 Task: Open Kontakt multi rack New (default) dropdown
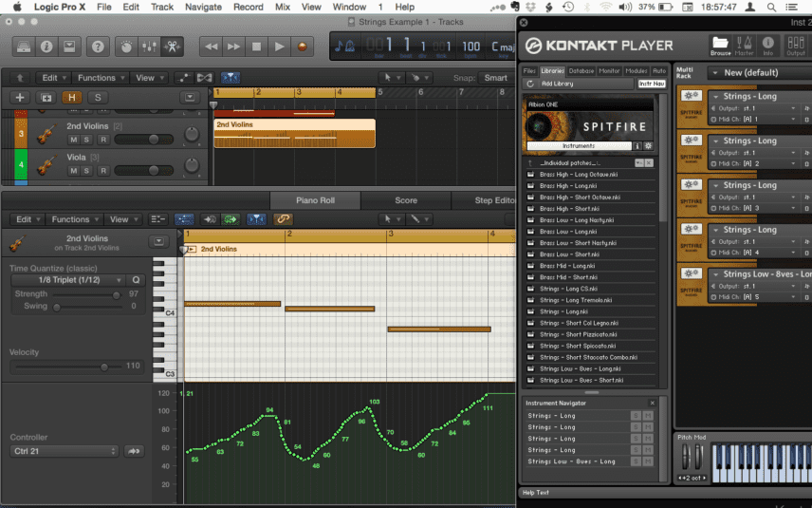(760, 72)
